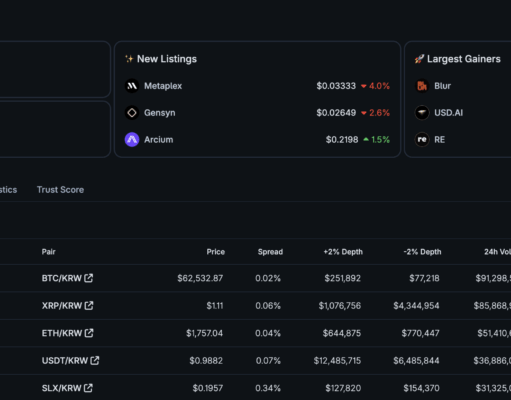
Task: Click SLX/KRW price $0.1957
Action: 208,388
